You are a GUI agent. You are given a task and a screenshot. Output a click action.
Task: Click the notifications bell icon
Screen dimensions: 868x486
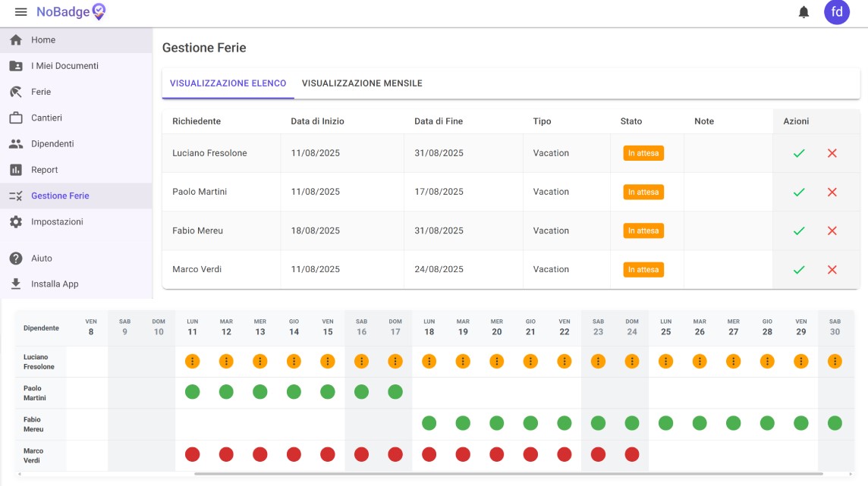tap(804, 12)
